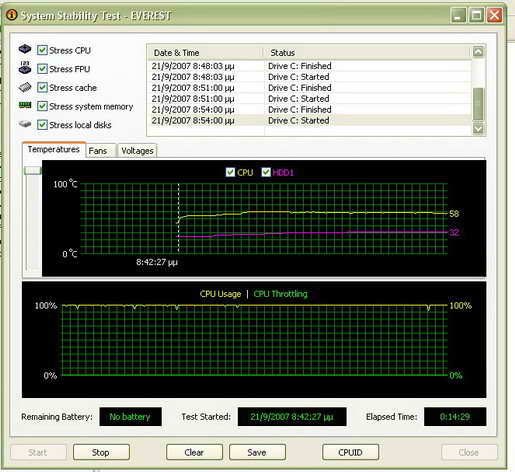Screen dimensions: 515x472
Task: Click the No battery status field
Action: 130,417
